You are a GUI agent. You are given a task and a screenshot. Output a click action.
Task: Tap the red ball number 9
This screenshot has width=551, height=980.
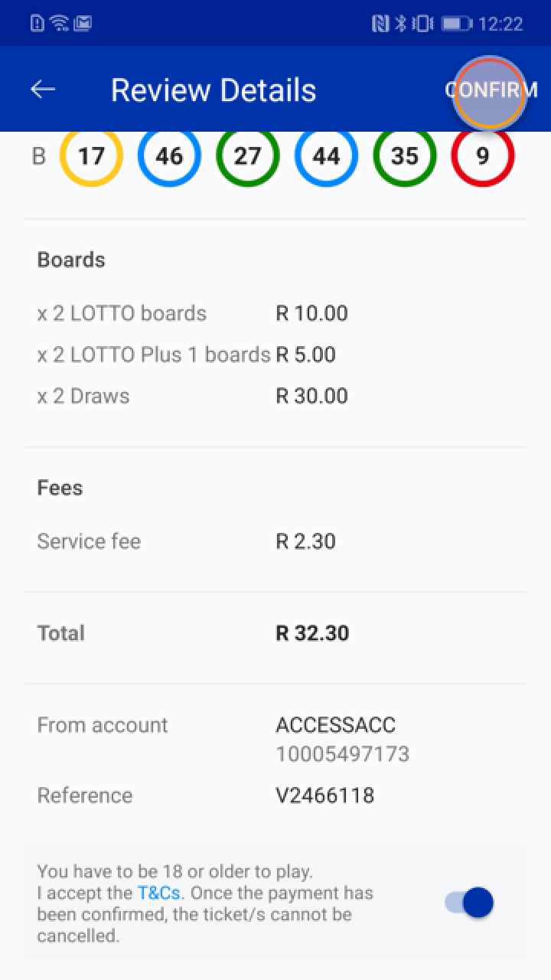482,156
